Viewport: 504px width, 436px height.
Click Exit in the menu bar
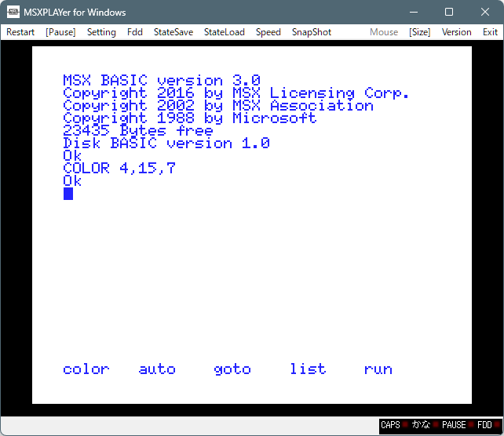pyautogui.click(x=490, y=32)
